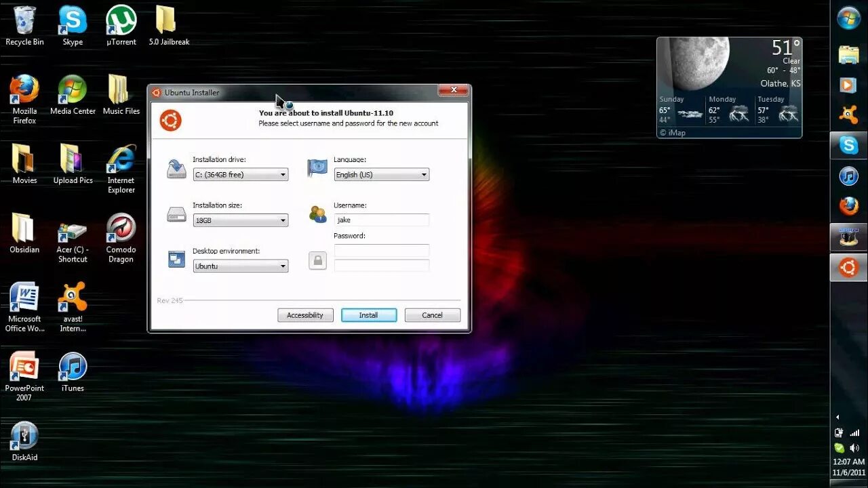868x488 pixels.
Task: Click the Windows Start orb in taskbar
Action: (849, 18)
